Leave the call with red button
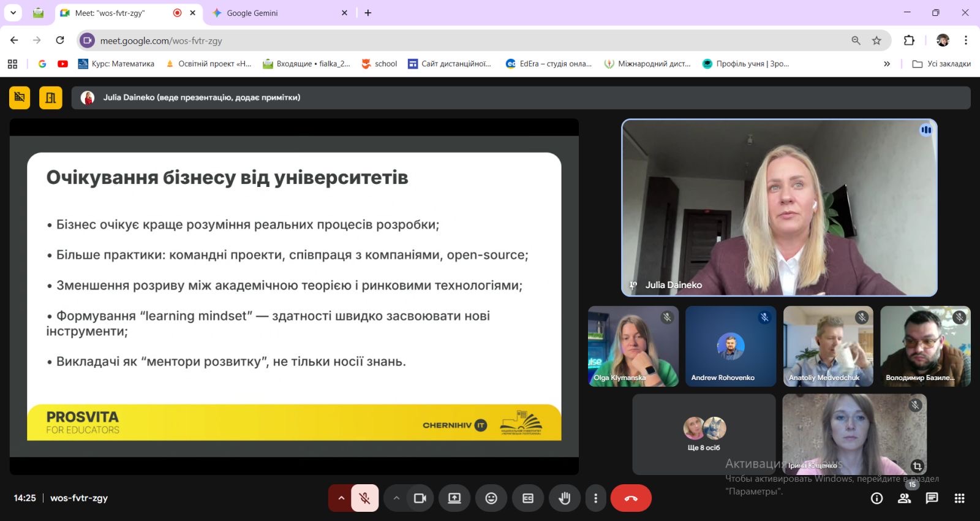 [x=631, y=498]
